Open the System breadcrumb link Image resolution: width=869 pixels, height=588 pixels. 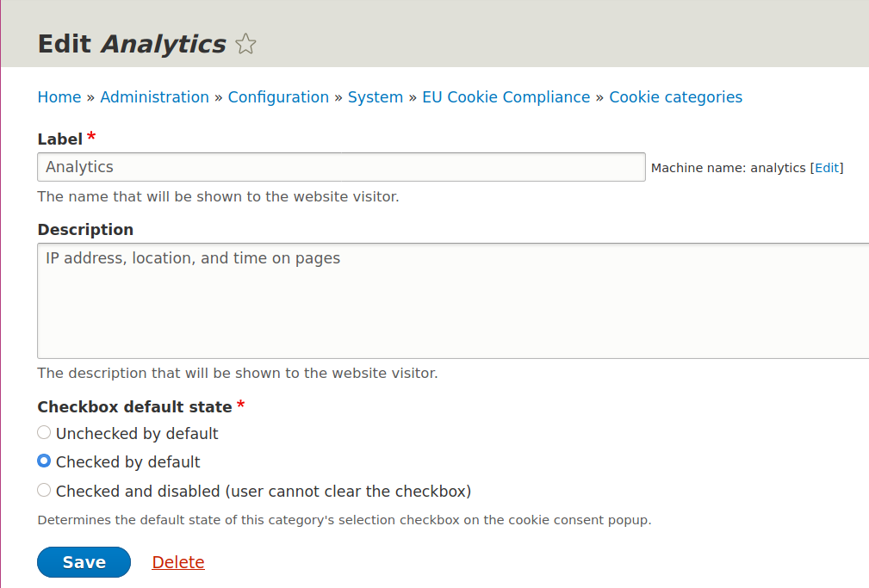pyautogui.click(x=375, y=97)
